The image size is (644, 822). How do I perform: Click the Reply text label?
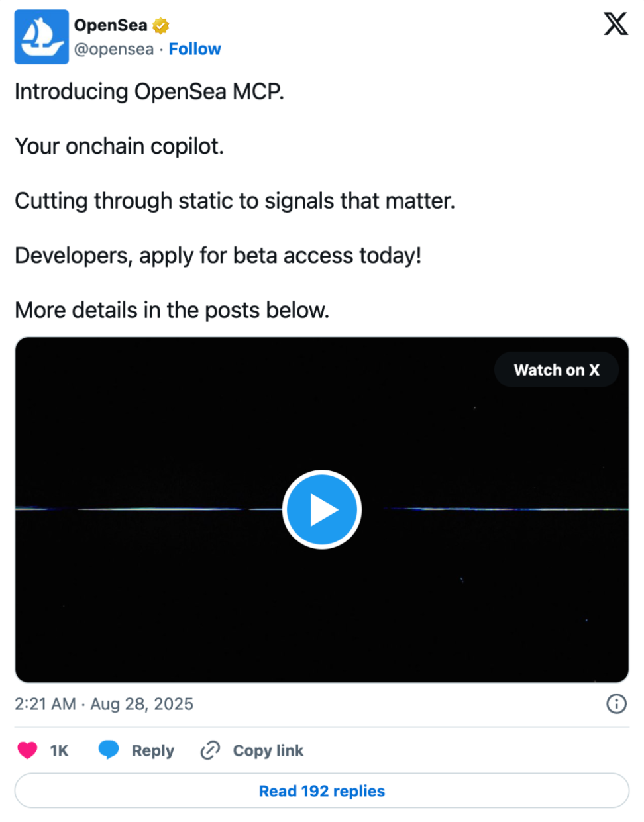tap(152, 750)
